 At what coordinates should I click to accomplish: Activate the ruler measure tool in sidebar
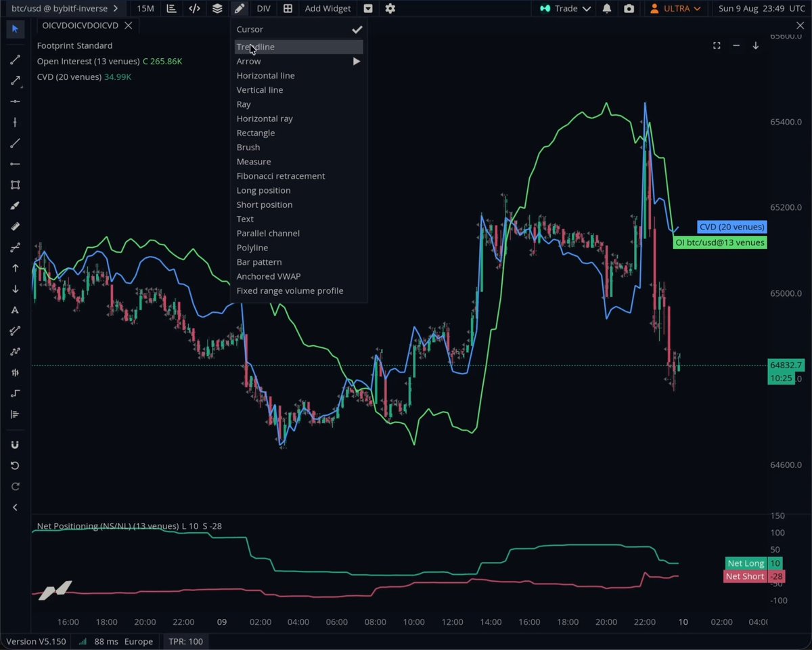pos(15,227)
